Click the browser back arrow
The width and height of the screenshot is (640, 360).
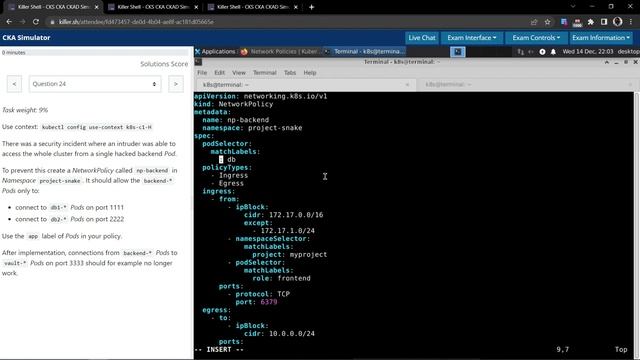(x=9, y=22)
